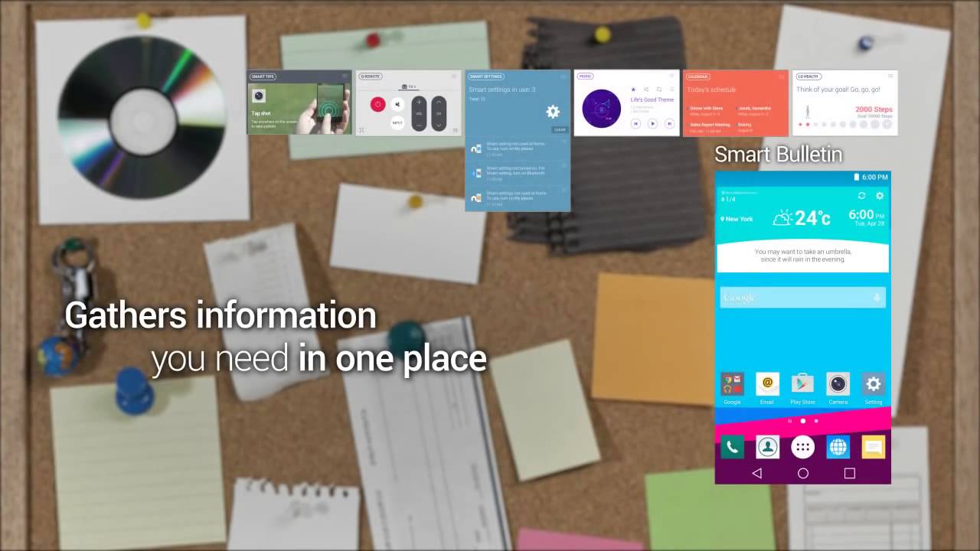Tap the 24°c temperature reading

pyautogui.click(x=812, y=218)
